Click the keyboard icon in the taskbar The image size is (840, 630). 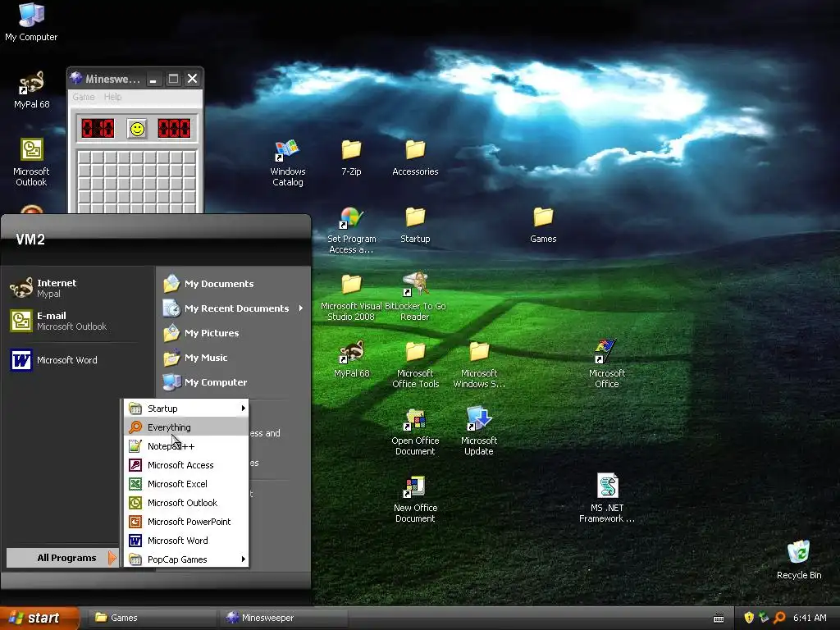click(719, 619)
